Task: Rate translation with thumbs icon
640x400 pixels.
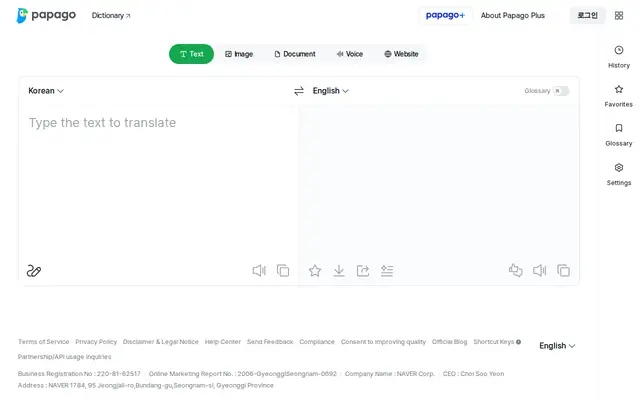Action: pos(516,270)
